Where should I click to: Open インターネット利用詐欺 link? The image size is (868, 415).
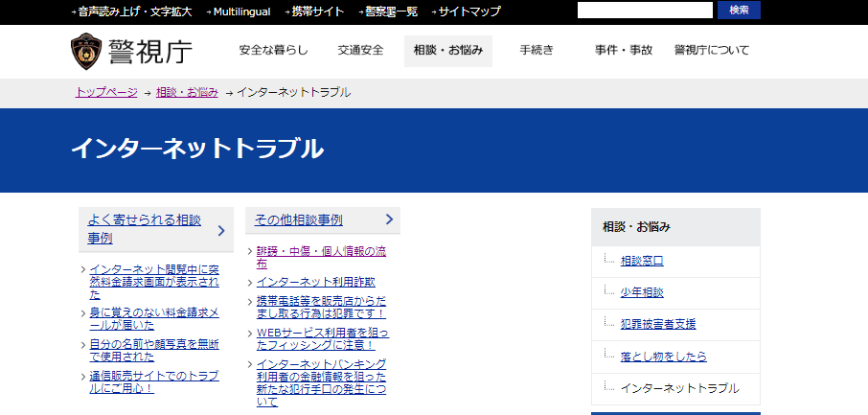click(315, 282)
